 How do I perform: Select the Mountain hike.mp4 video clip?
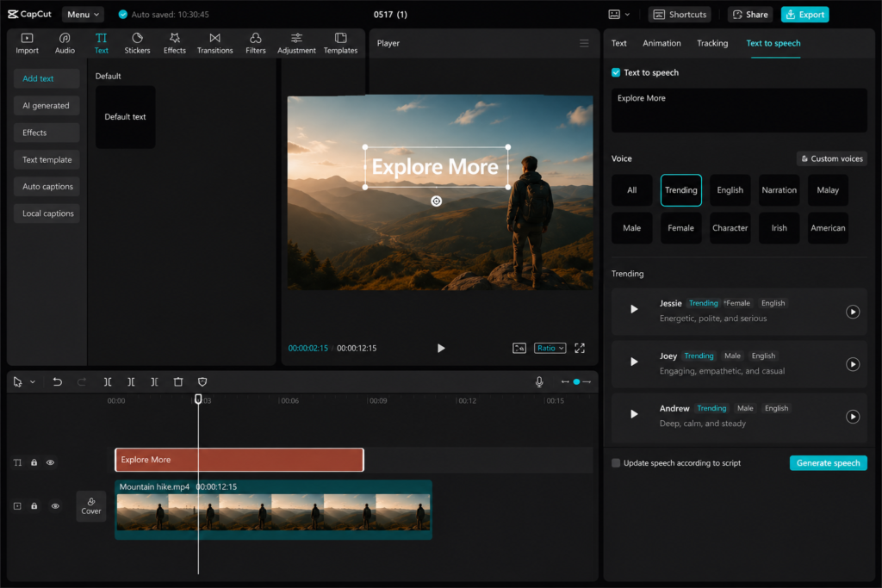(273, 510)
